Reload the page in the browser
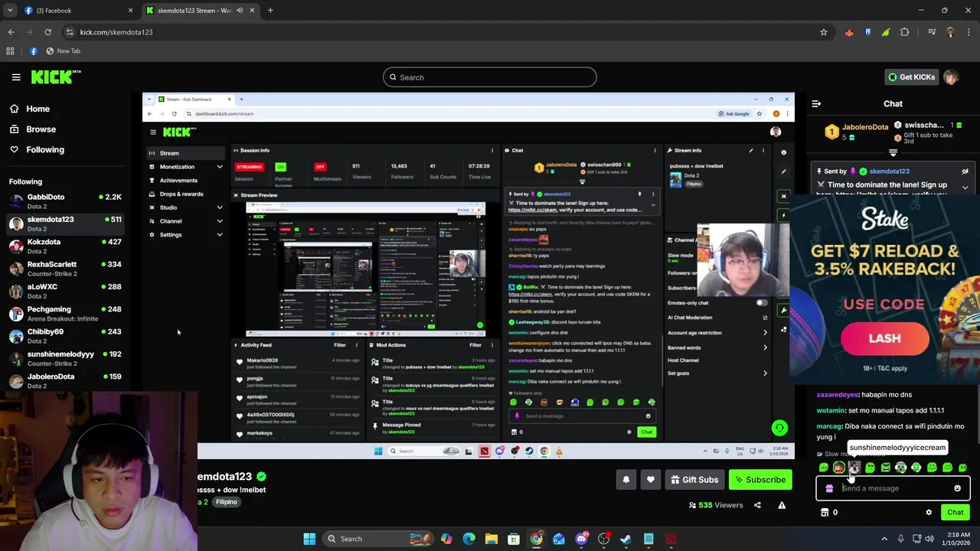Image resolution: width=980 pixels, height=551 pixels. tap(47, 32)
